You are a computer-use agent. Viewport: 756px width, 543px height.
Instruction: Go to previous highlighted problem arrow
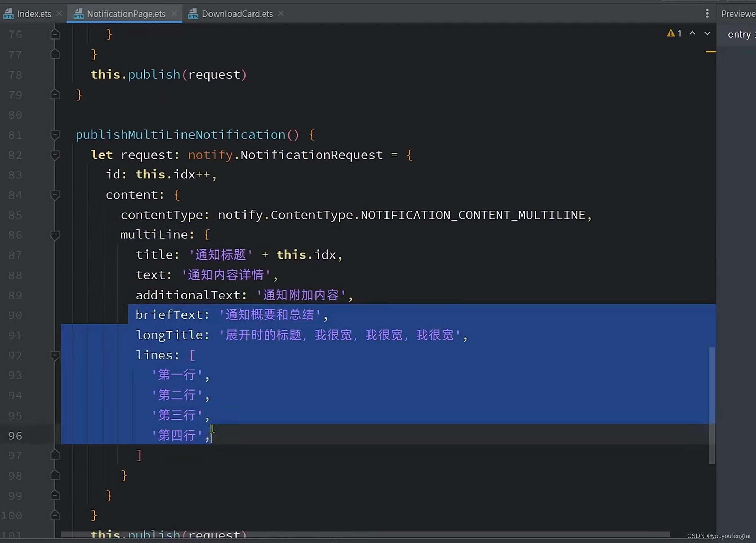[x=692, y=33]
